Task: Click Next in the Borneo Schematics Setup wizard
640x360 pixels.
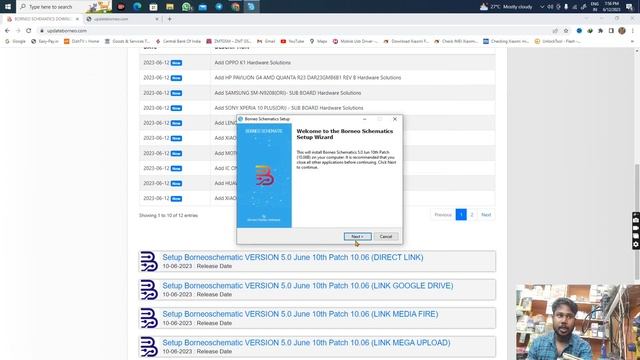Action: click(x=358, y=236)
